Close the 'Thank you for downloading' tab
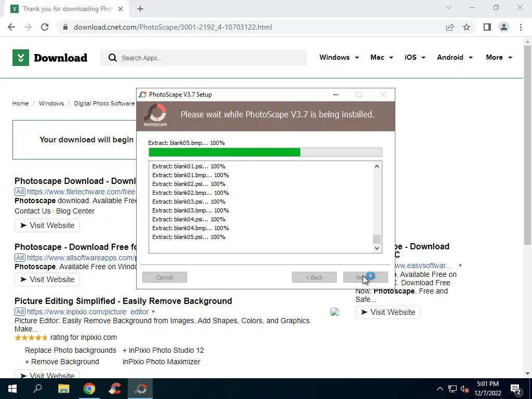Viewport: 532px width, 399px height. click(x=121, y=9)
